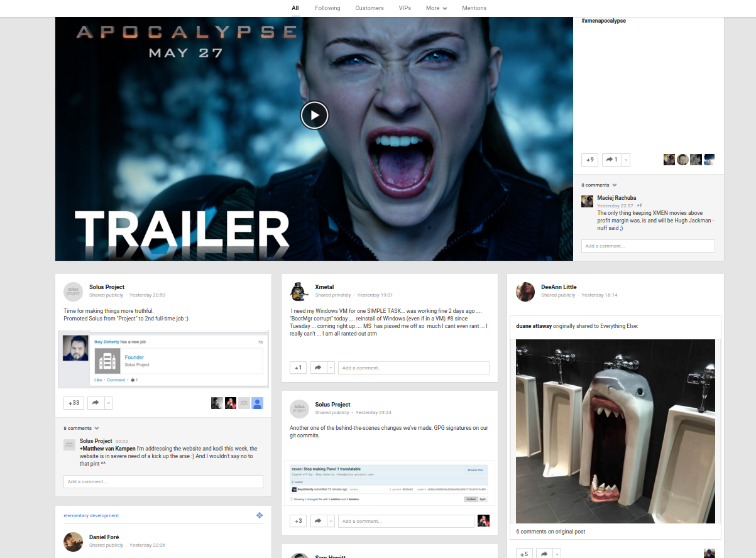Click Solus Project avatar on GPG post

(x=299, y=409)
